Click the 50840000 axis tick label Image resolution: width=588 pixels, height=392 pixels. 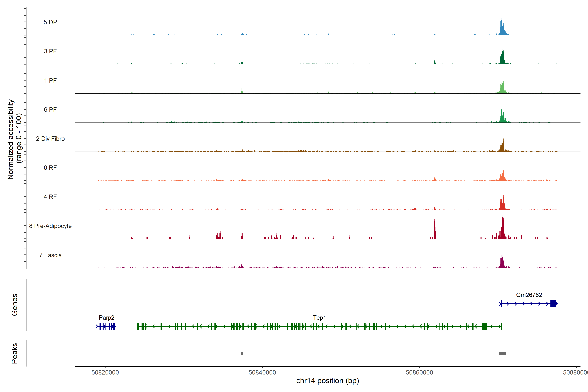pyautogui.click(x=262, y=373)
